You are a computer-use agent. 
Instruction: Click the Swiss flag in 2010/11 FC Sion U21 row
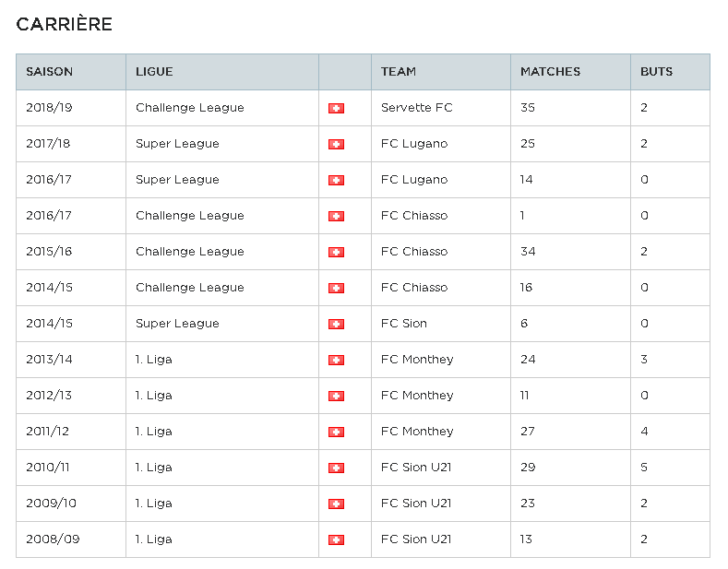click(336, 468)
